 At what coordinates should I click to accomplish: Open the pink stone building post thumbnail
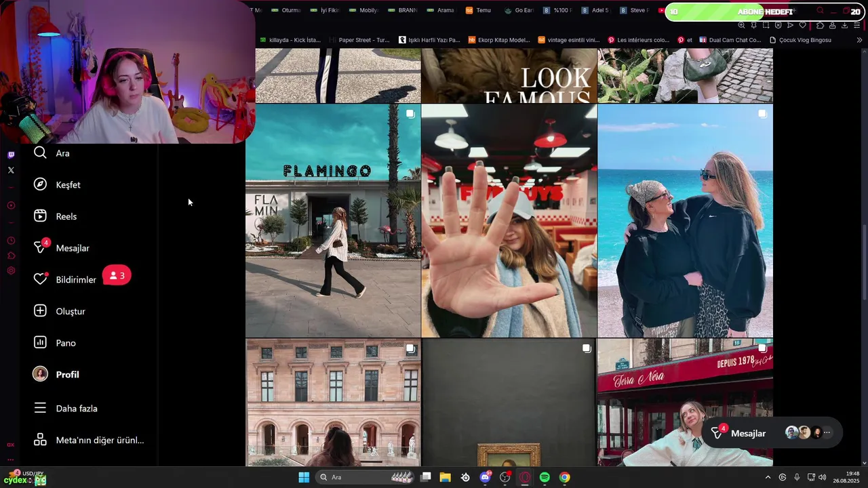(333, 403)
